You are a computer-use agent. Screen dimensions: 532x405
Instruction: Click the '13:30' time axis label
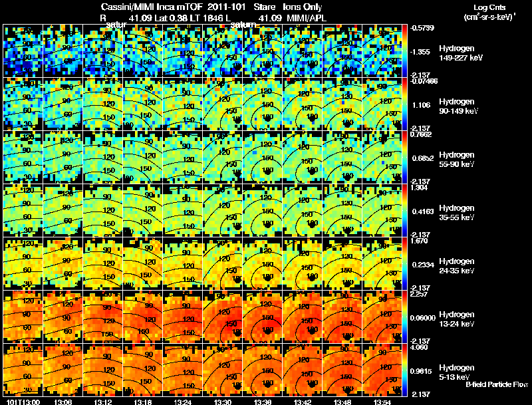[x=223, y=402]
